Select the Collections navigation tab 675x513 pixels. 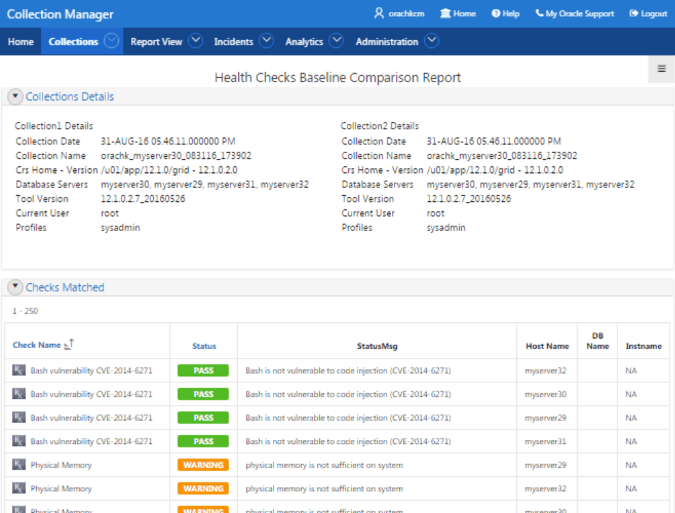click(73, 42)
